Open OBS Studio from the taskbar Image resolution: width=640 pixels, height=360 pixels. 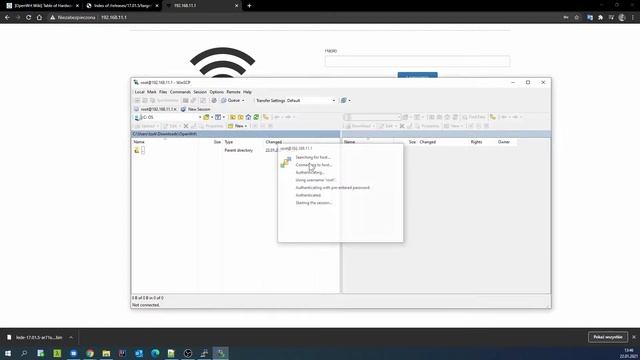188,353
